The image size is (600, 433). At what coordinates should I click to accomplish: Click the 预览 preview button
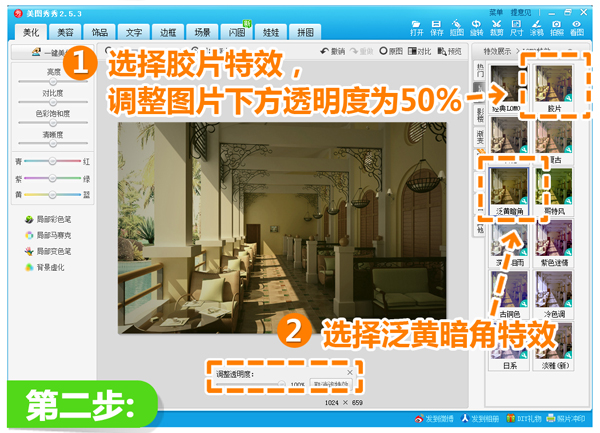pyautogui.click(x=449, y=51)
